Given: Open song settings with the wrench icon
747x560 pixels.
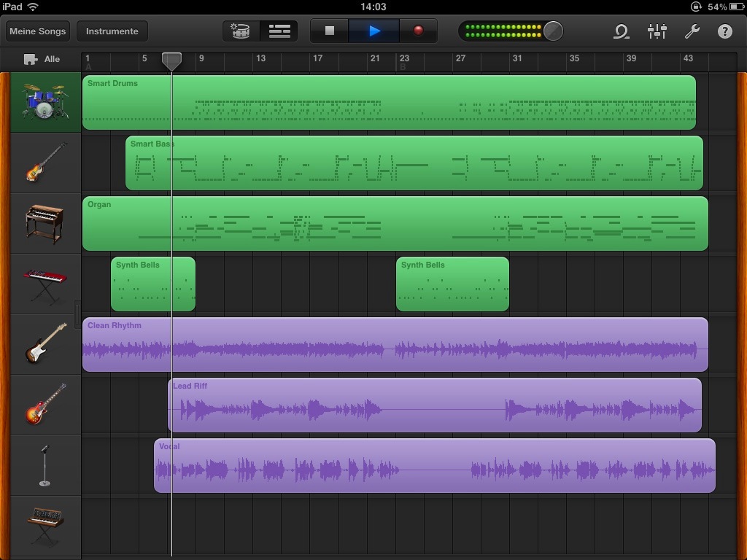Looking at the screenshot, I should (692, 32).
